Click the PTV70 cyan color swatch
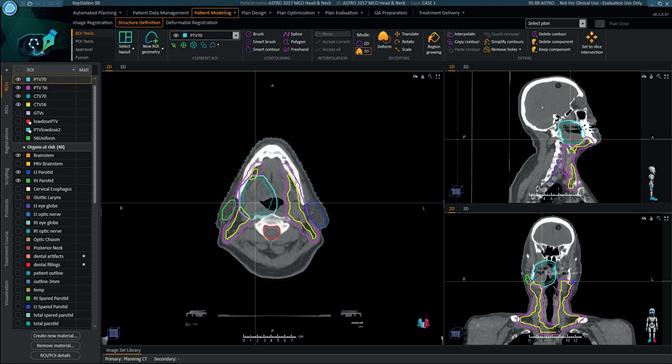 coord(28,79)
